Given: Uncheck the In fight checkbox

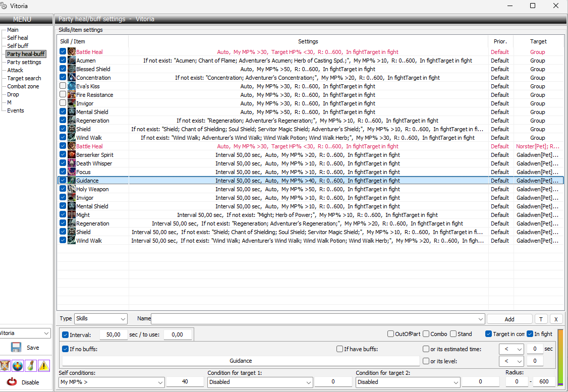Looking at the screenshot, I should 530,333.
